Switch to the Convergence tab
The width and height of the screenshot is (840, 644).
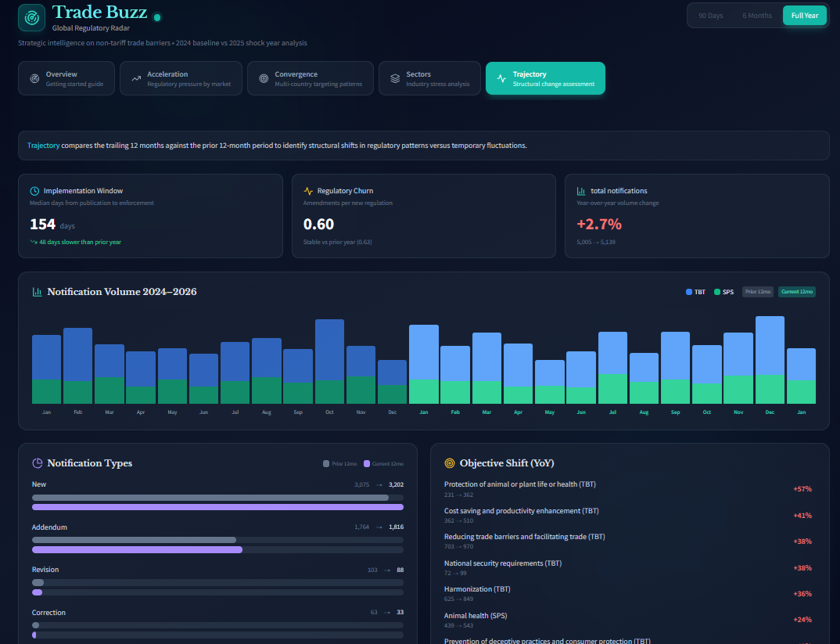[x=310, y=78]
